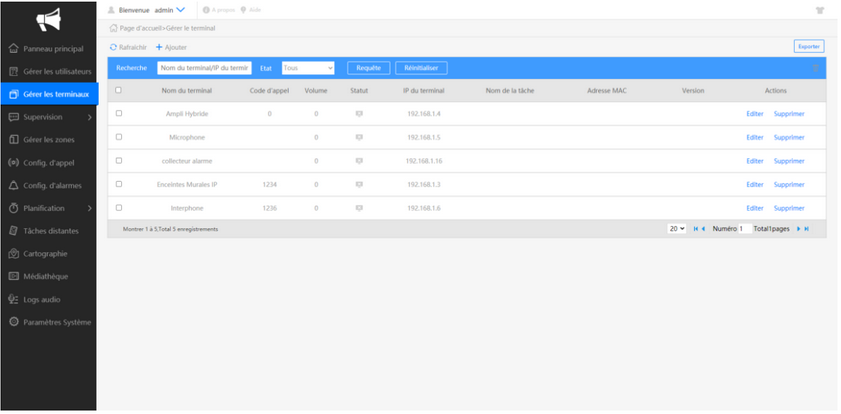Image resolution: width=841 pixels, height=414 pixels.
Task: Open Panneau principal in sidebar
Action: tap(49, 49)
